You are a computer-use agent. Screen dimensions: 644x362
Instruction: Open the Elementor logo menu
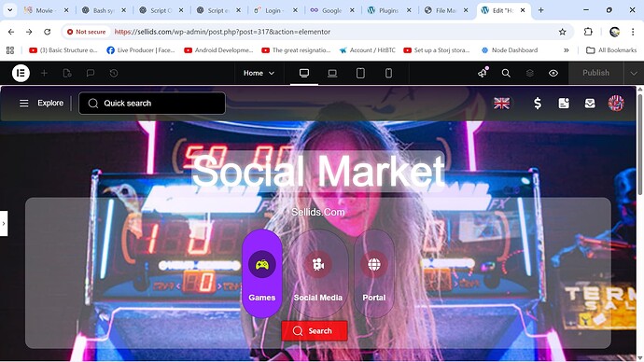(x=21, y=73)
